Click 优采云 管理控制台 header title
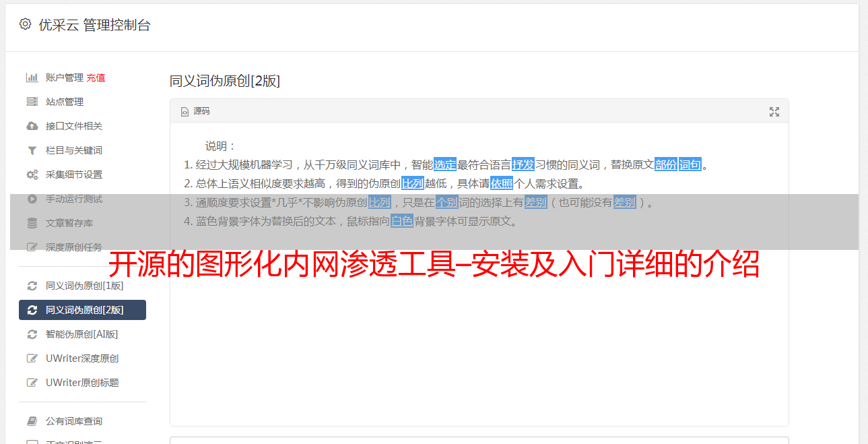 (x=95, y=25)
